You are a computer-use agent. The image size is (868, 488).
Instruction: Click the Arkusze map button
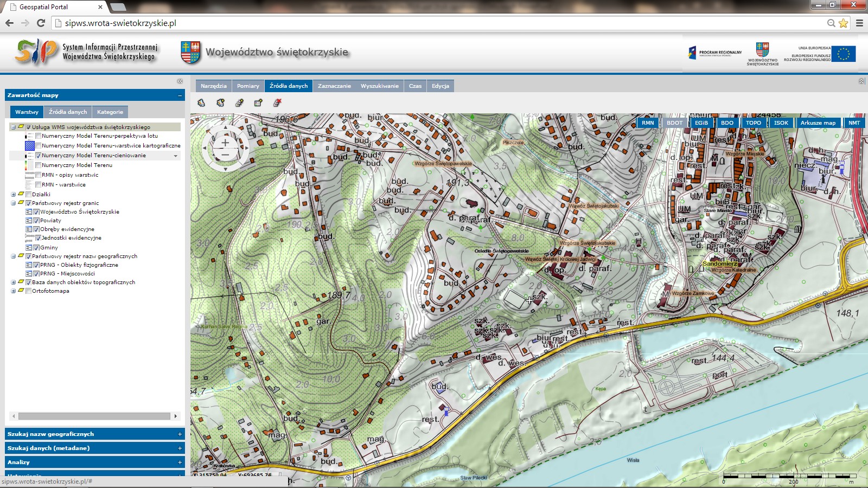point(818,123)
